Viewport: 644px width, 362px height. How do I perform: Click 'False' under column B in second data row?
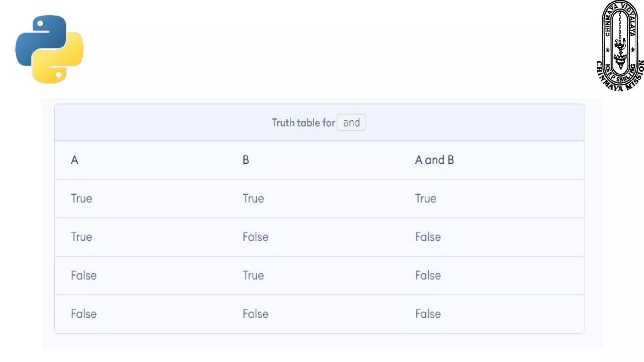click(255, 237)
